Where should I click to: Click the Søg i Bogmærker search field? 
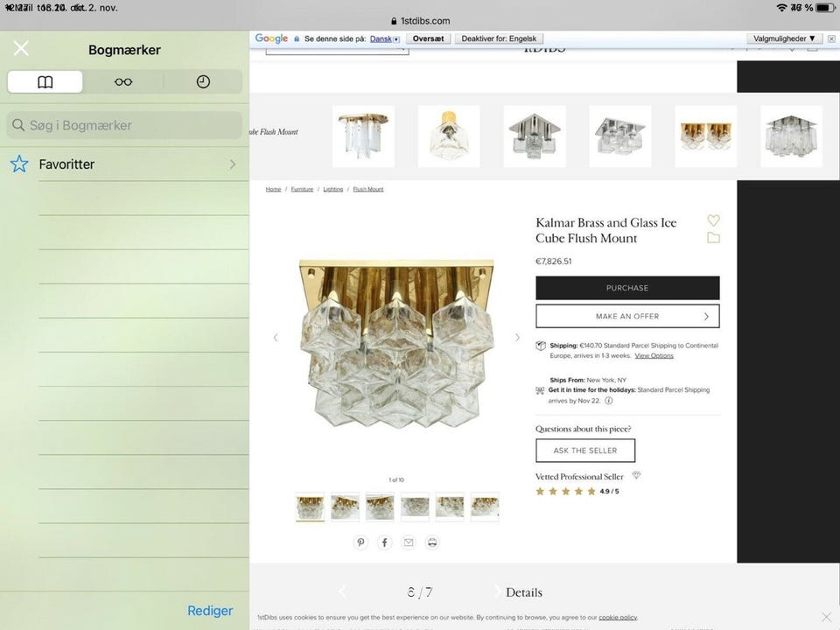124,125
